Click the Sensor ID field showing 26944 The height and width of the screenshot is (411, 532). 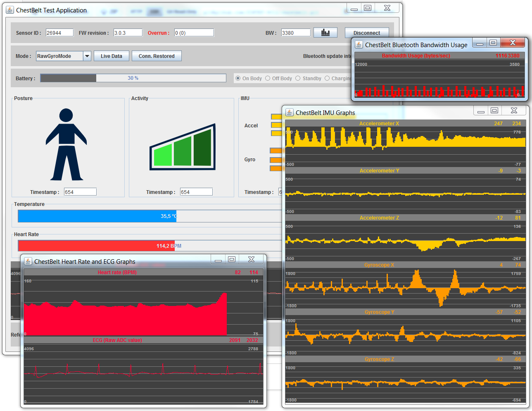(x=59, y=32)
